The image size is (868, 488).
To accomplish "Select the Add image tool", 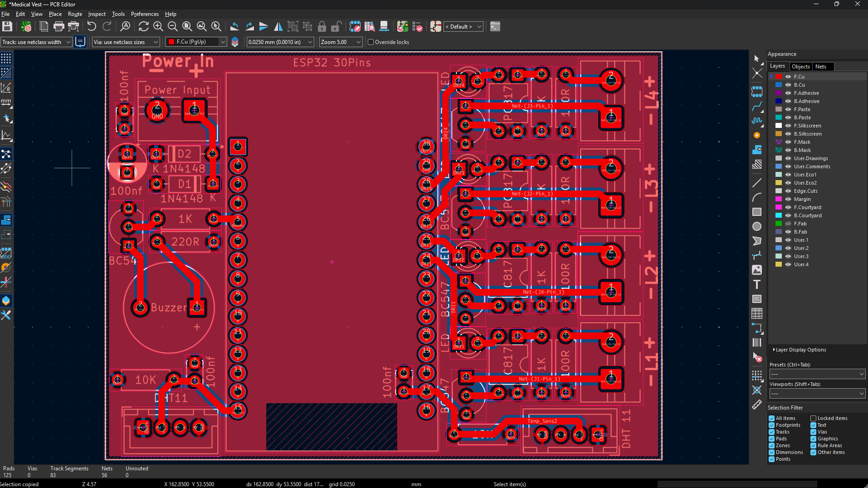I will (756, 270).
